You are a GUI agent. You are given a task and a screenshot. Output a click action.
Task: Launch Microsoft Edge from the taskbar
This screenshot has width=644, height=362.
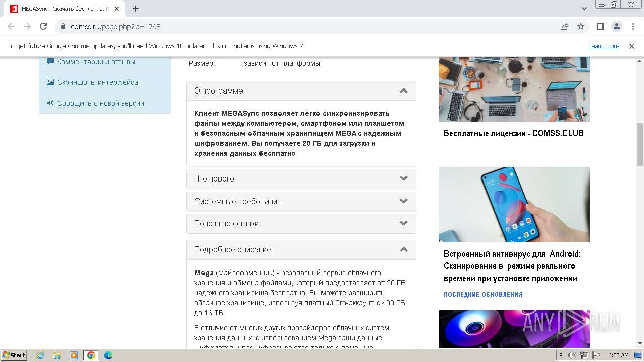(108, 355)
